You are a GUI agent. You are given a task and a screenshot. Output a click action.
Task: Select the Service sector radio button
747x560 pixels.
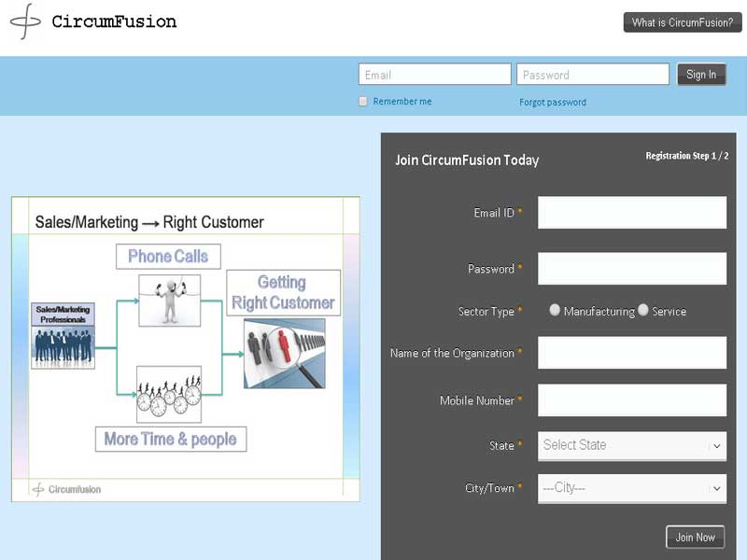(x=643, y=310)
